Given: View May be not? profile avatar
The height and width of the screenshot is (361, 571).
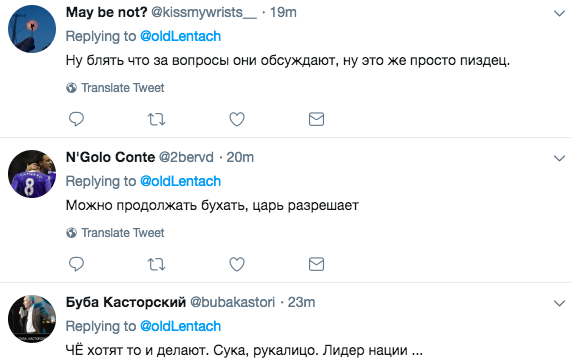Looking at the screenshot, I should [32, 29].
